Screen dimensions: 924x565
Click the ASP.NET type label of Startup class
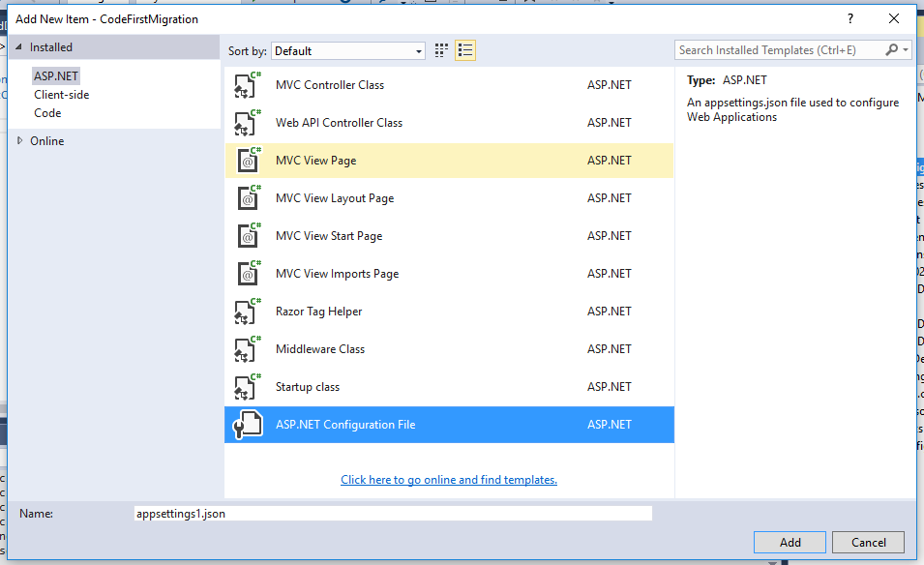click(610, 387)
